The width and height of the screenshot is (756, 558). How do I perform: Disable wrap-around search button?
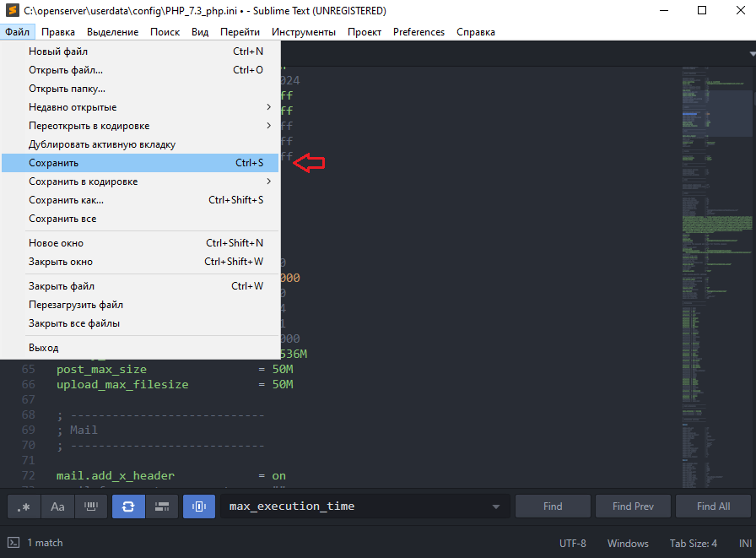coord(128,507)
